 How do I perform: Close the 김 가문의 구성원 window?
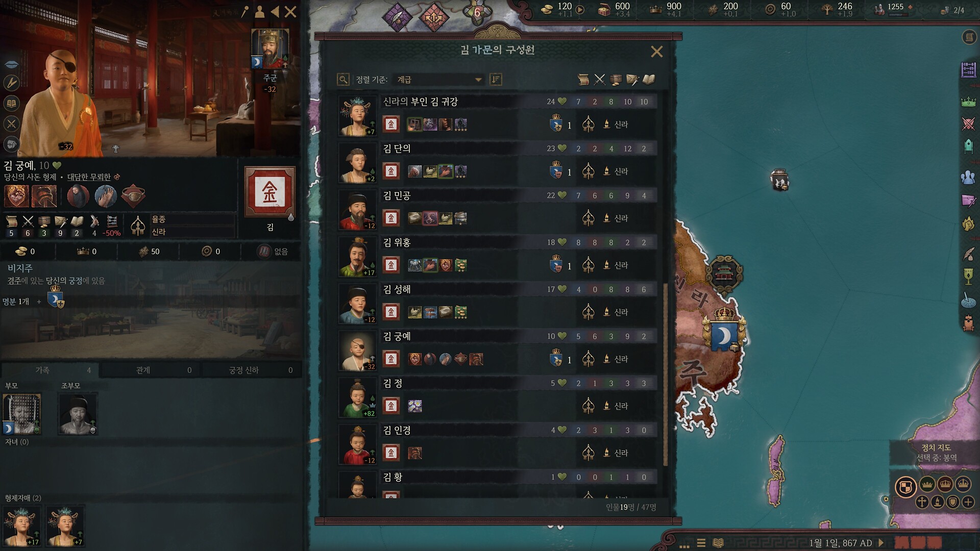coord(657,52)
